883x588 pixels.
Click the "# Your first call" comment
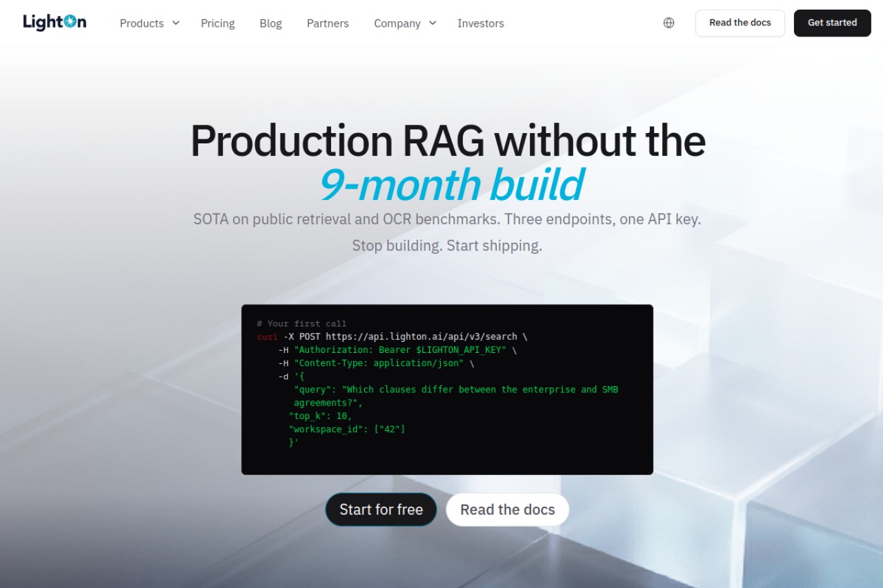(x=301, y=323)
